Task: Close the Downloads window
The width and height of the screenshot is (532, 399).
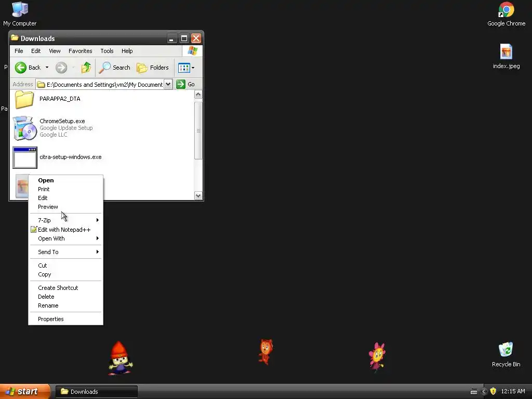Action: tap(196, 38)
